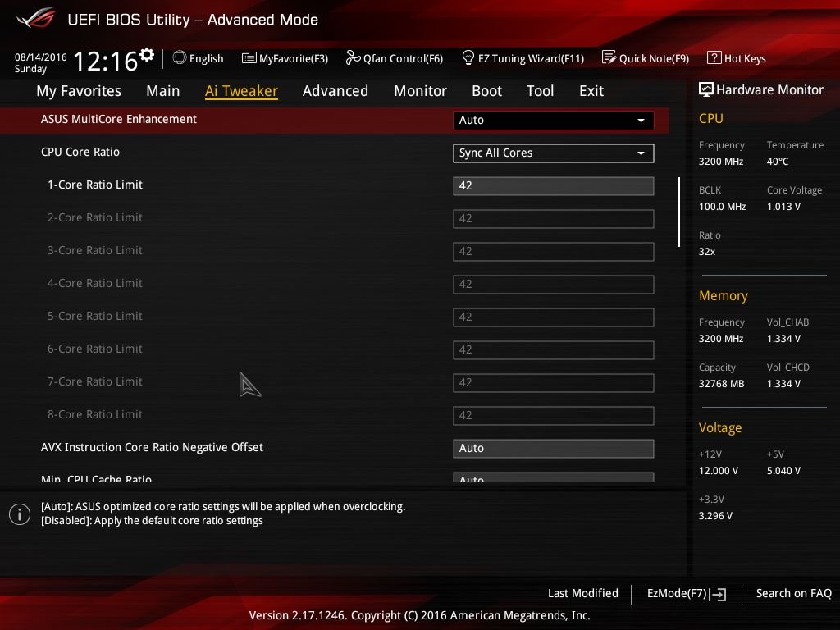840x630 pixels.
Task: Click the +12V 12.000 V reading
Action: (718, 470)
